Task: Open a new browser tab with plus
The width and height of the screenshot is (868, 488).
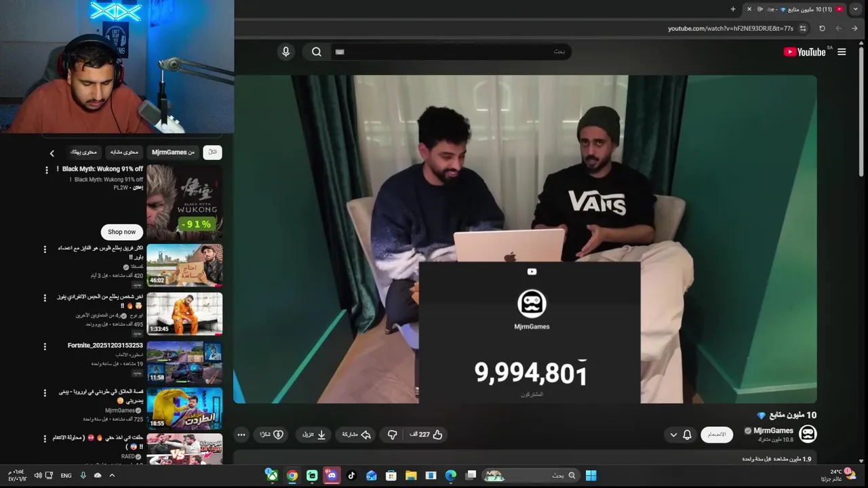Action: (x=732, y=9)
